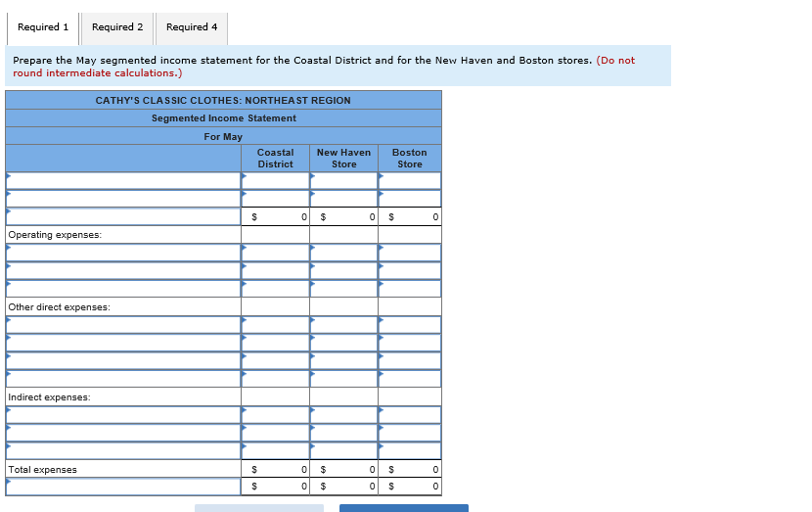Click the Boston Store column header

[410, 158]
